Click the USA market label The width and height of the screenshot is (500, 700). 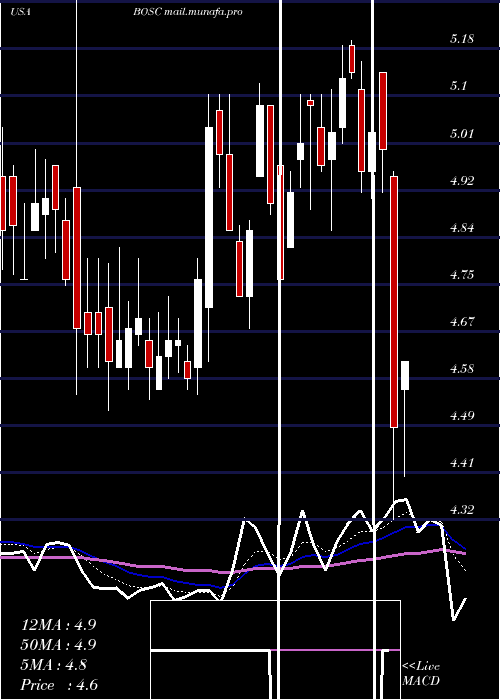[20, 12]
